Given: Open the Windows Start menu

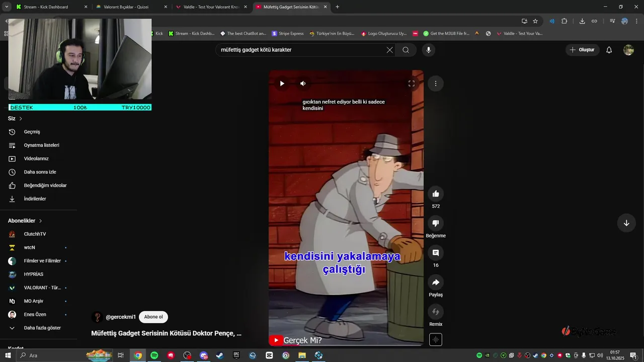Looking at the screenshot, I should 8,355.
